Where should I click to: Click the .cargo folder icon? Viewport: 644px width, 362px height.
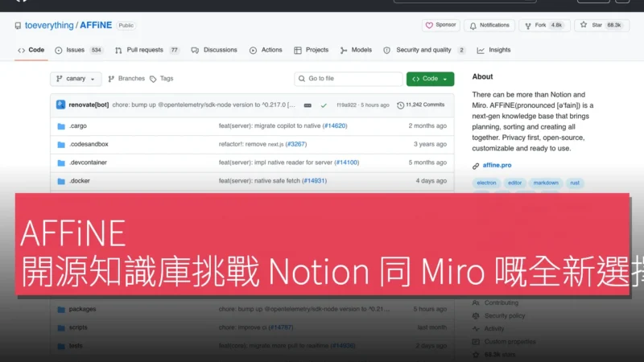61,126
